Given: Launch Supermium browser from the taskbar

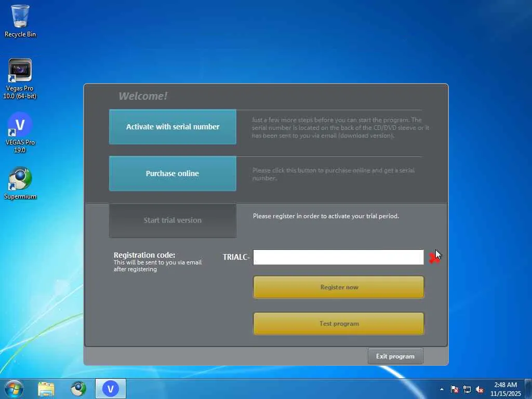Looking at the screenshot, I should point(78,389).
